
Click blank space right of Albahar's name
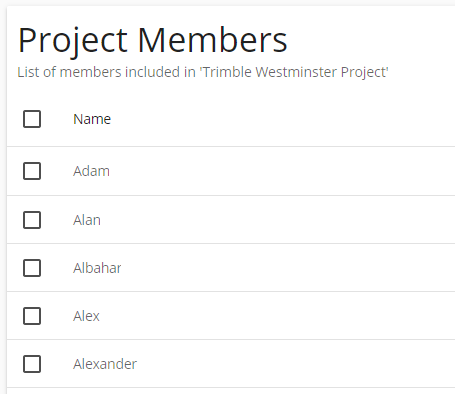tap(288, 268)
